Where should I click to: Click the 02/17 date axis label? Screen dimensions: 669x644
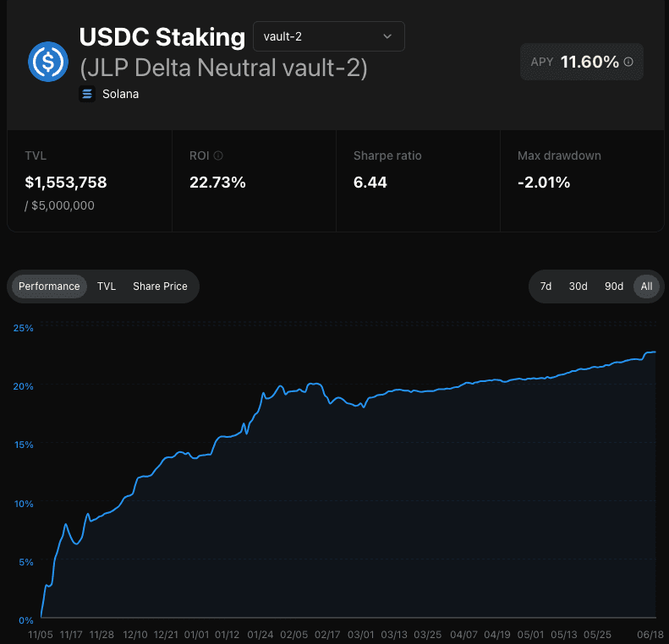click(327, 635)
